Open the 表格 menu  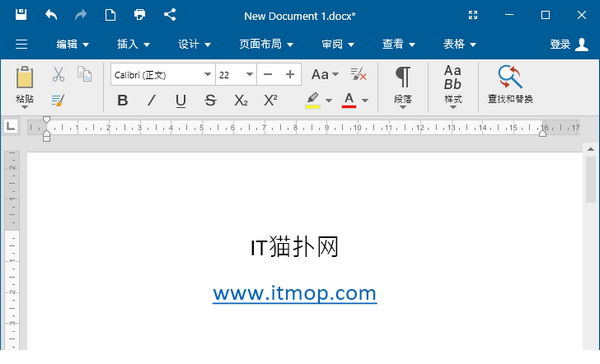[460, 44]
